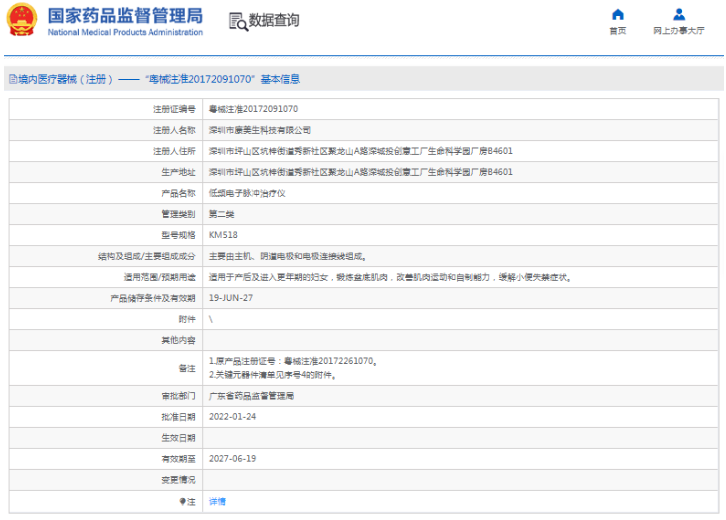726x520 pixels.
Task: Click the 注册证编号 row label
Action: coord(175,109)
